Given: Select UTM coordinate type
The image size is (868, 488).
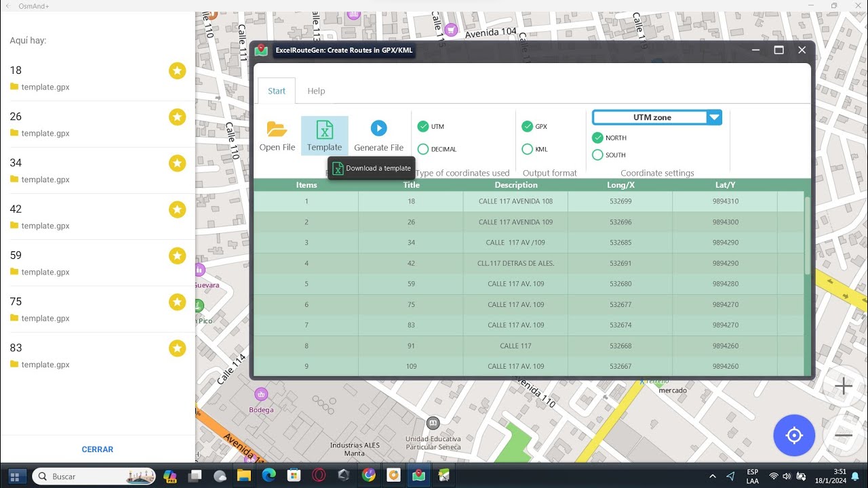Looking at the screenshot, I should coord(423,127).
